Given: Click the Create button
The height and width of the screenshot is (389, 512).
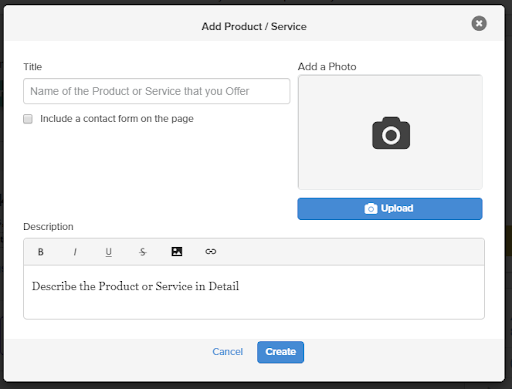Looking at the screenshot, I should click(x=280, y=352).
